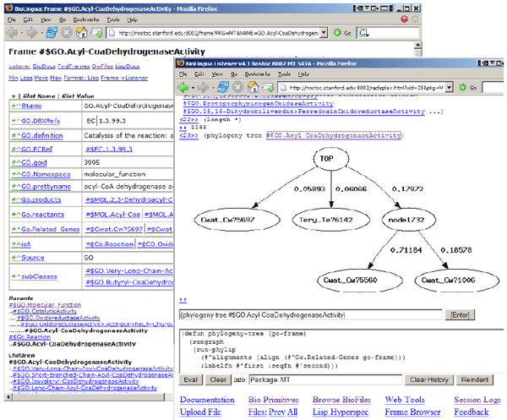Click Stop icon in Frame browser window
507x420 pixels.
67,33
